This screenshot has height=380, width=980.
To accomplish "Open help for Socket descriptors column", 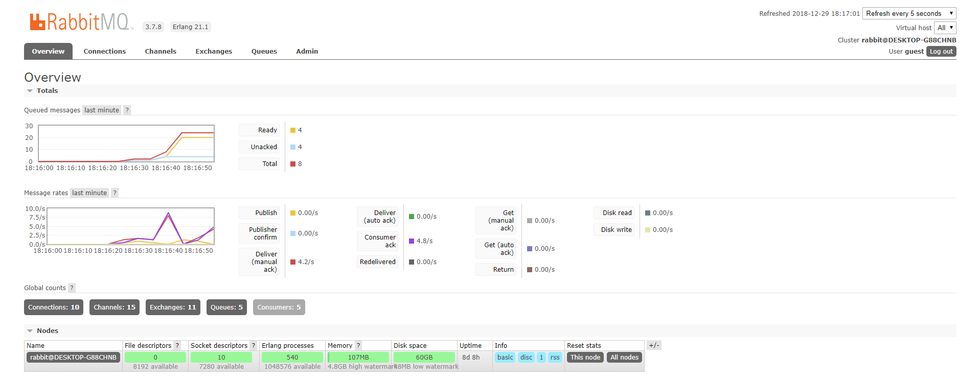I will [x=253, y=346].
